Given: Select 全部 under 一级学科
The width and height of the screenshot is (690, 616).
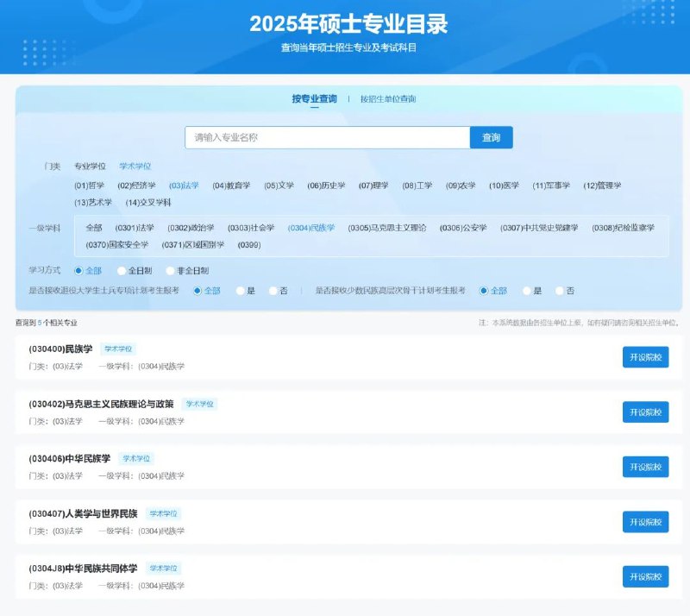Looking at the screenshot, I should 93,228.
